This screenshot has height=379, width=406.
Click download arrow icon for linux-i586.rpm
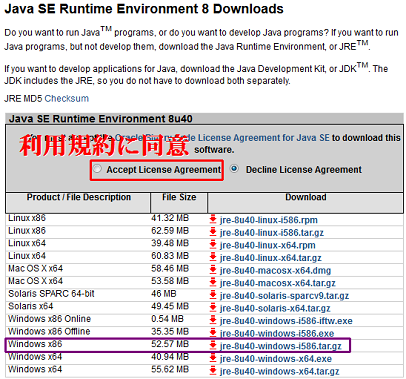click(x=213, y=219)
